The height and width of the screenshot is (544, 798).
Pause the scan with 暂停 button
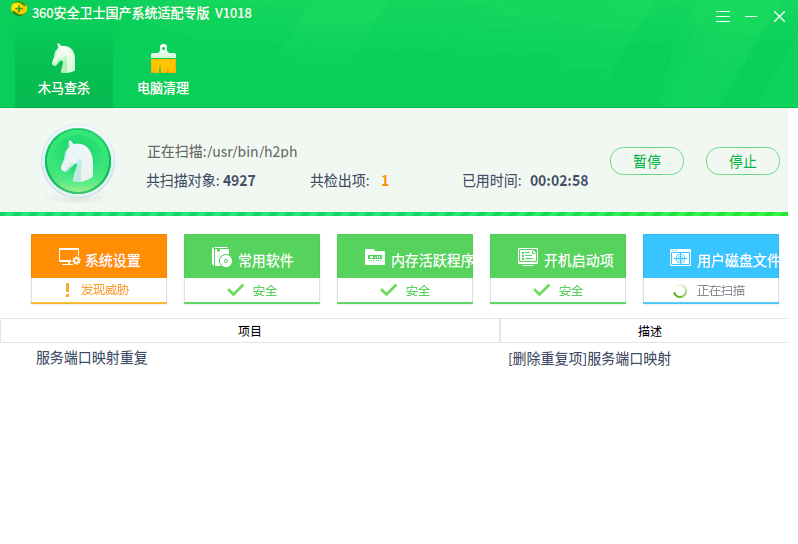click(647, 161)
